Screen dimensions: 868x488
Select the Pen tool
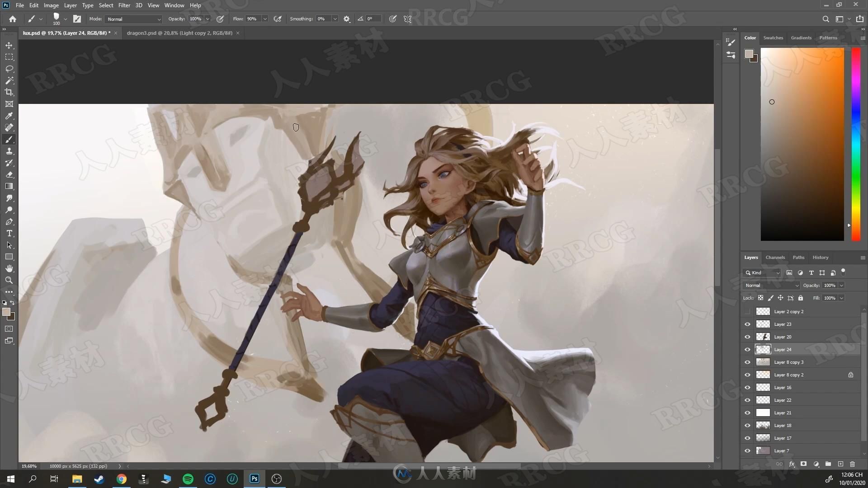[9, 221]
